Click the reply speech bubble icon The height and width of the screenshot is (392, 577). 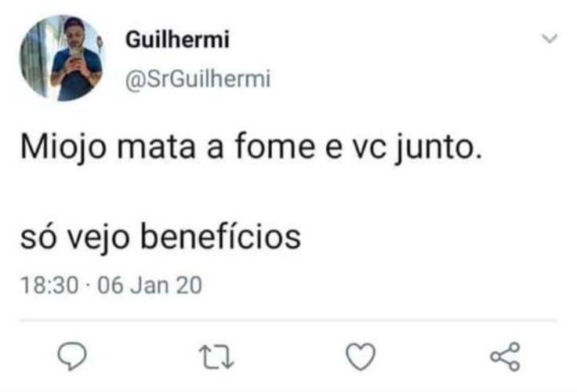(x=72, y=357)
